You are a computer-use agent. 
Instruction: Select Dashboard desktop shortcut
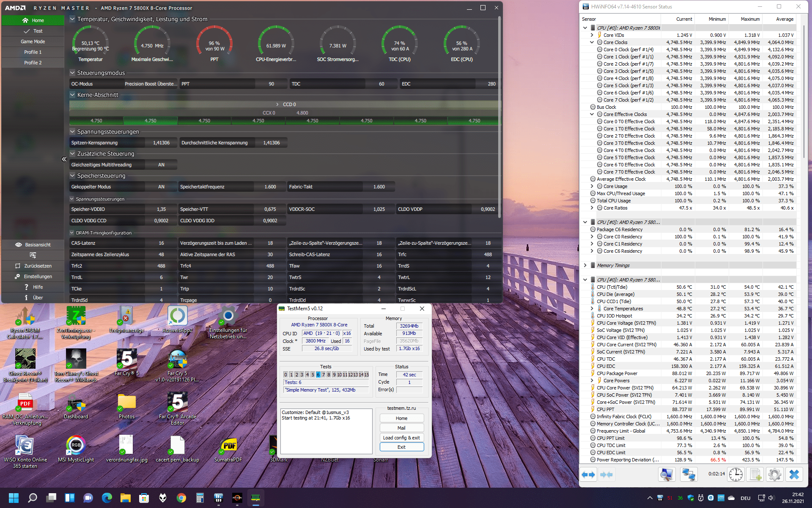click(76, 406)
